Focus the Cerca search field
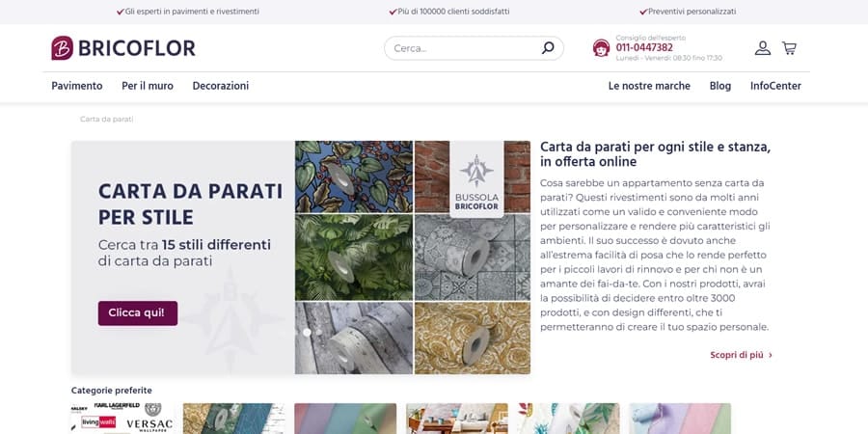Image resolution: width=868 pixels, height=434 pixels. pos(474,48)
